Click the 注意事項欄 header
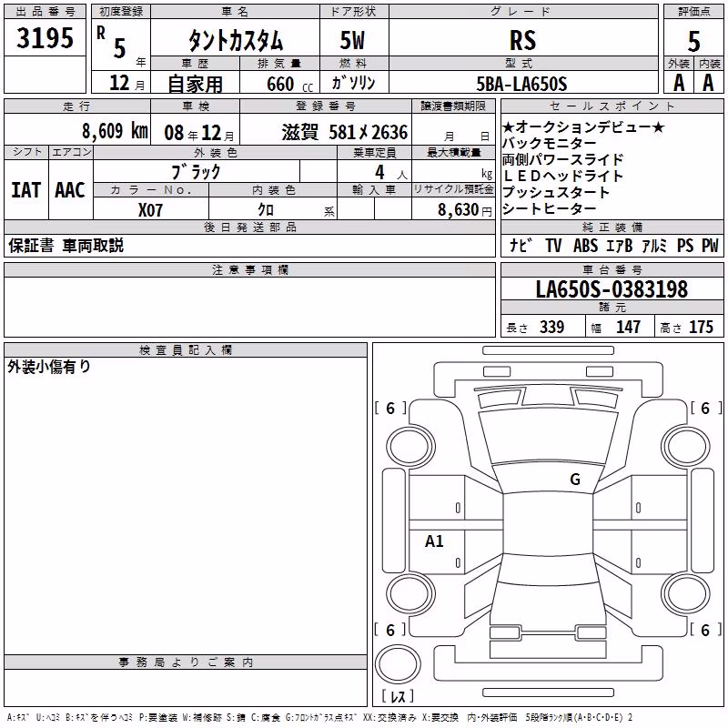Screen dimensions: 728x728 pos(249,269)
